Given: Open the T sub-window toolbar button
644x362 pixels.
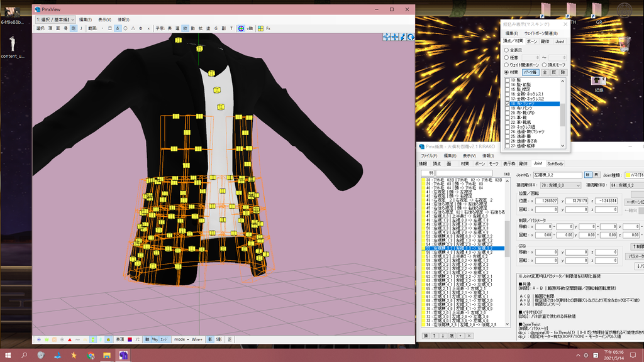Looking at the screenshot, I should pyautogui.click(x=231, y=28).
